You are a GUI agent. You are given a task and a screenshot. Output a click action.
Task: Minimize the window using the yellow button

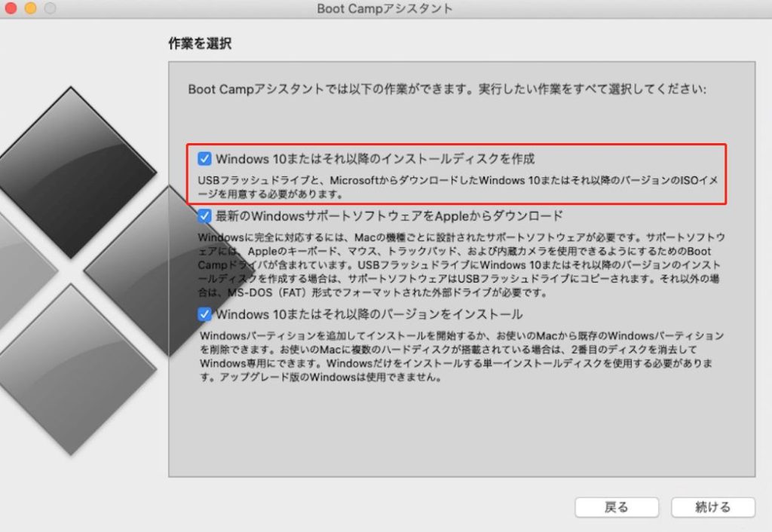(x=30, y=9)
